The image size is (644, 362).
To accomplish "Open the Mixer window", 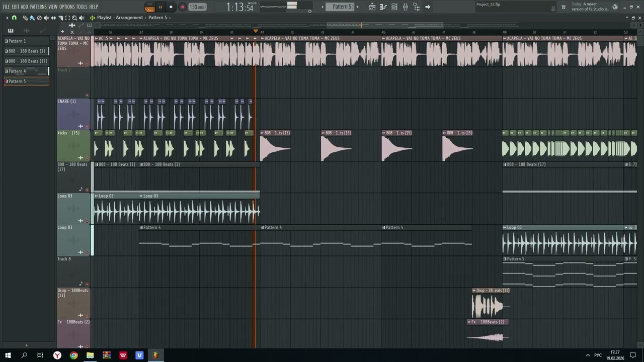I will point(406,7).
